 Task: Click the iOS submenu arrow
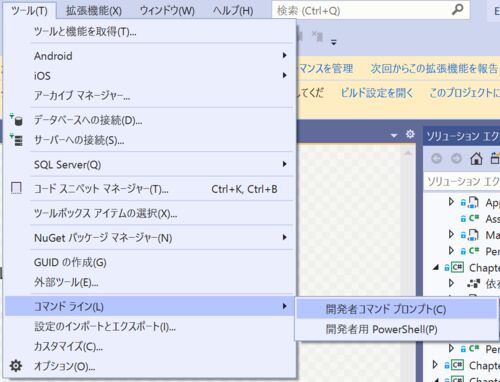pyautogui.click(x=284, y=75)
